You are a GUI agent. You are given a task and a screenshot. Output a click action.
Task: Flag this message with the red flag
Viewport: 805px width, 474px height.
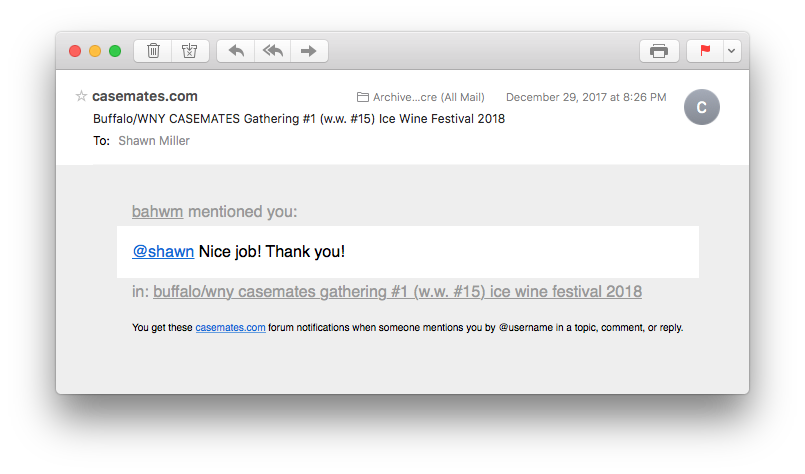coord(706,51)
